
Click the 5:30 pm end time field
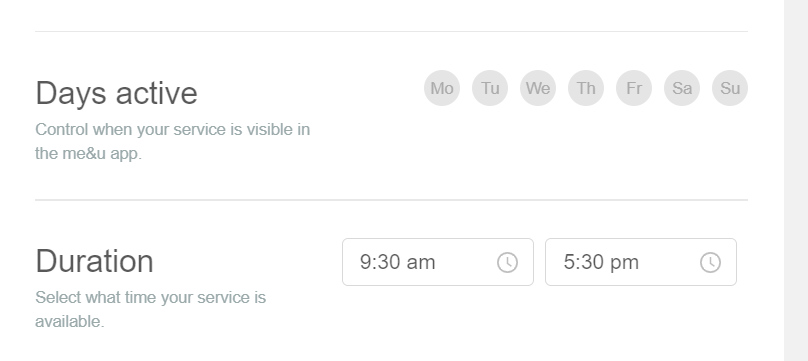click(x=641, y=262)
